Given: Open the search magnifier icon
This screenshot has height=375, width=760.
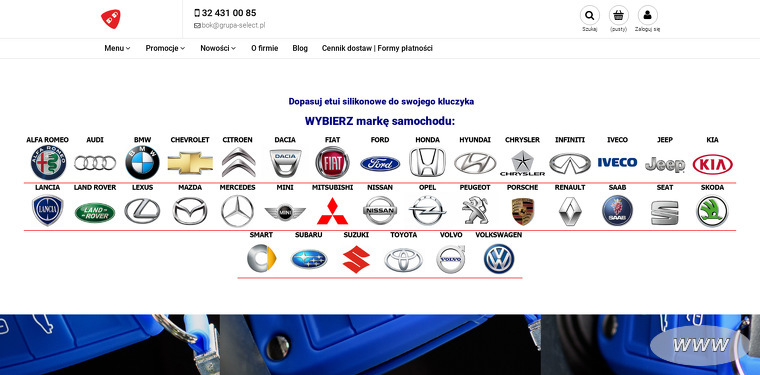Looking at the screenshot, I should pyautogui.click(x=589, y=16).
